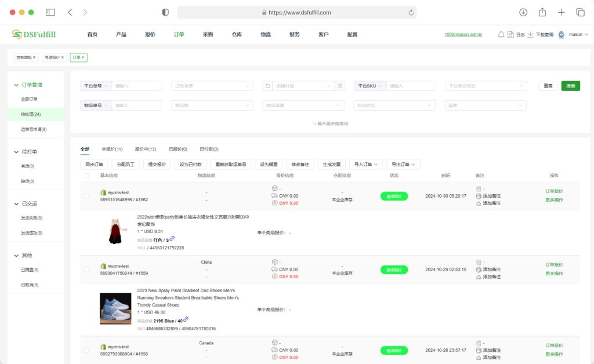
Task: Click the sneakers product thumbnail
Action: 115,308
